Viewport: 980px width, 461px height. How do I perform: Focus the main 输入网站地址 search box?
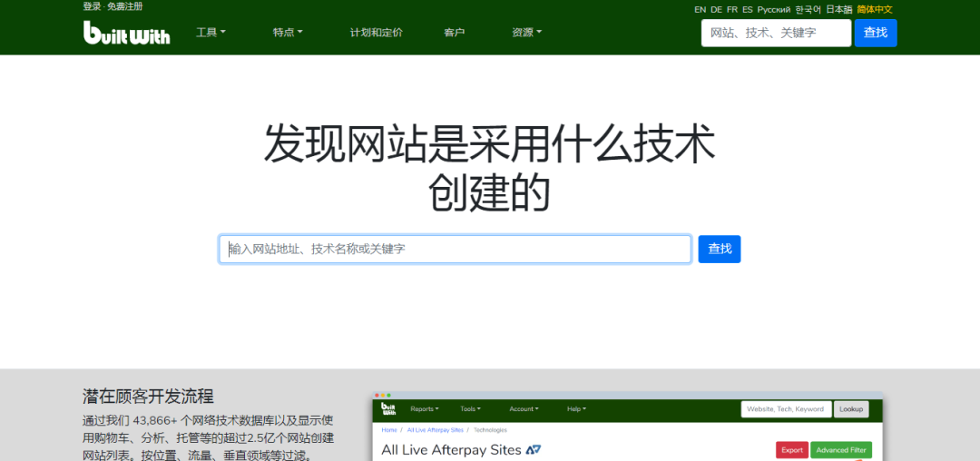[x=455, y=250]
